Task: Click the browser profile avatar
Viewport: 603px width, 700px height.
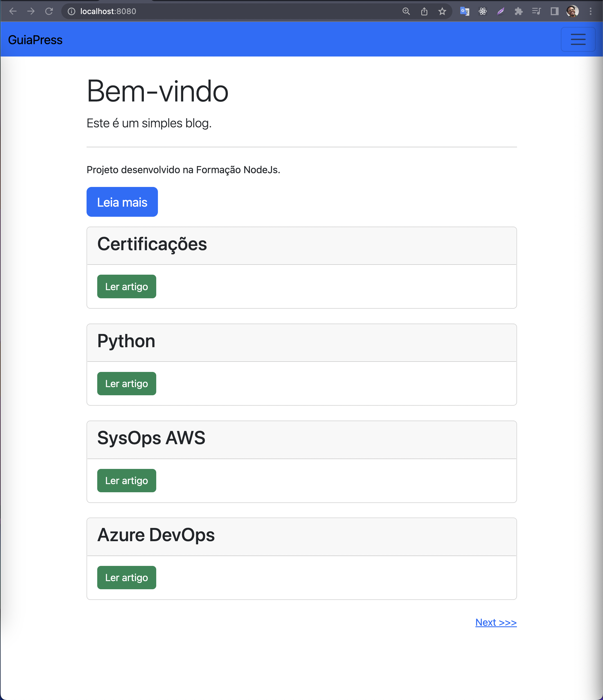Action: (572, 11)
